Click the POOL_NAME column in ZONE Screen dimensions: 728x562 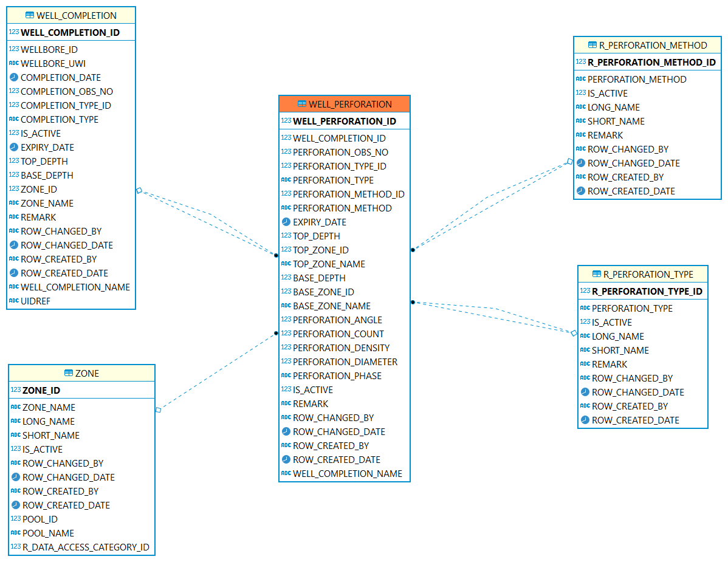pos(48,533)
